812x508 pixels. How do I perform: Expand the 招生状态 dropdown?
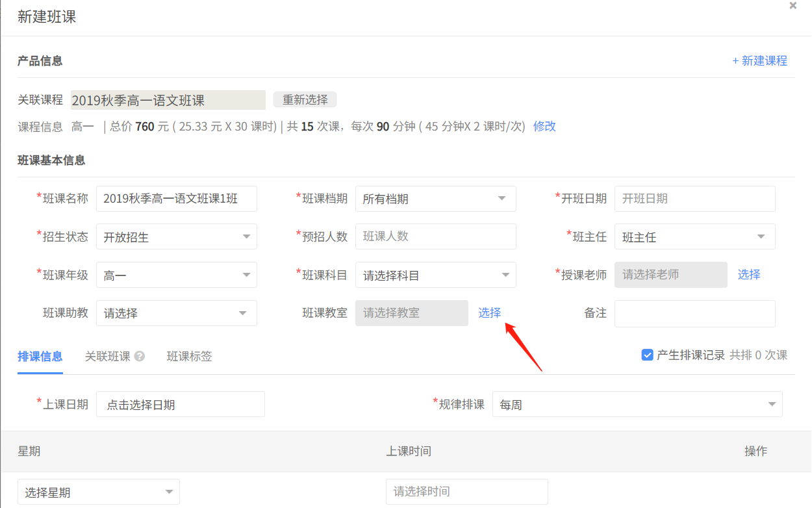pos(177,236)
